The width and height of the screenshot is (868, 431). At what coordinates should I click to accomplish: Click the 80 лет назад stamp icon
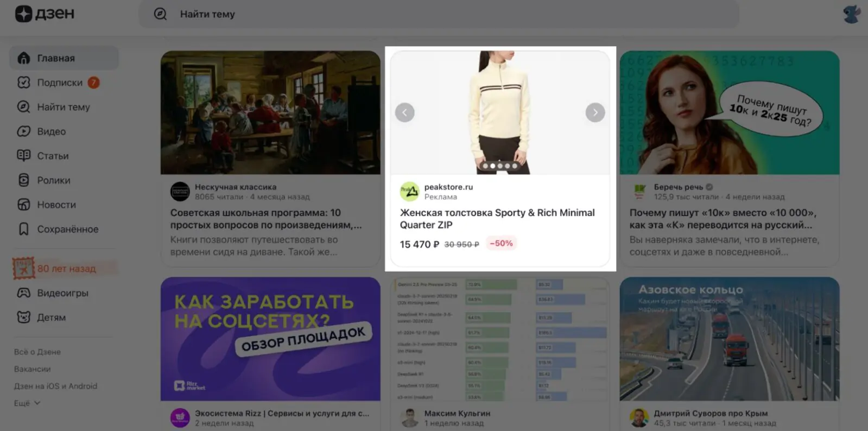[x=23, y=268]
